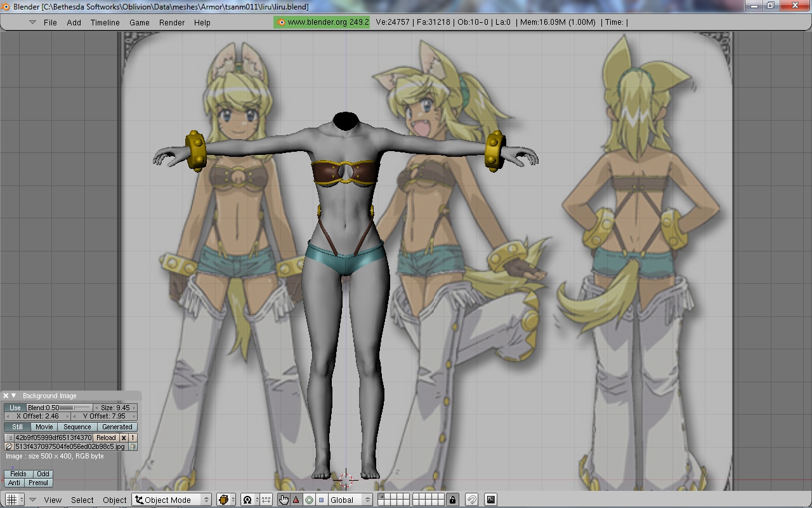Open the Render menu
Viewport: 812px width, 508px height.
(172, 22)
